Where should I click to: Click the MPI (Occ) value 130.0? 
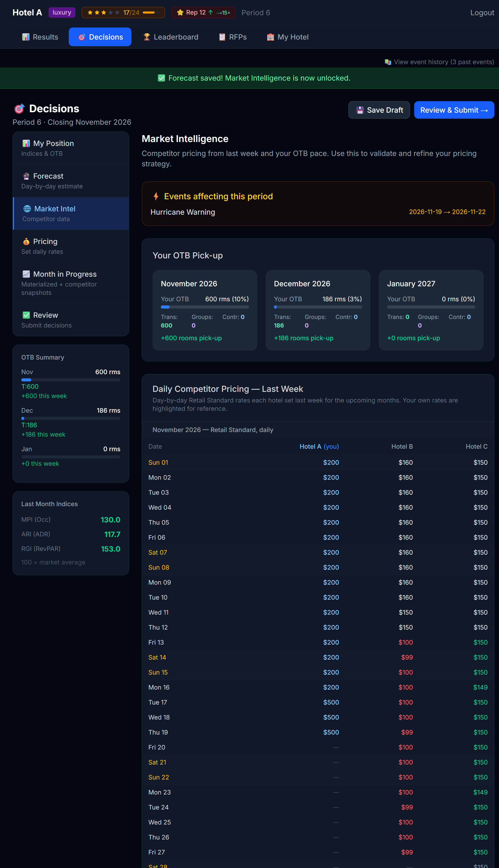110,520
